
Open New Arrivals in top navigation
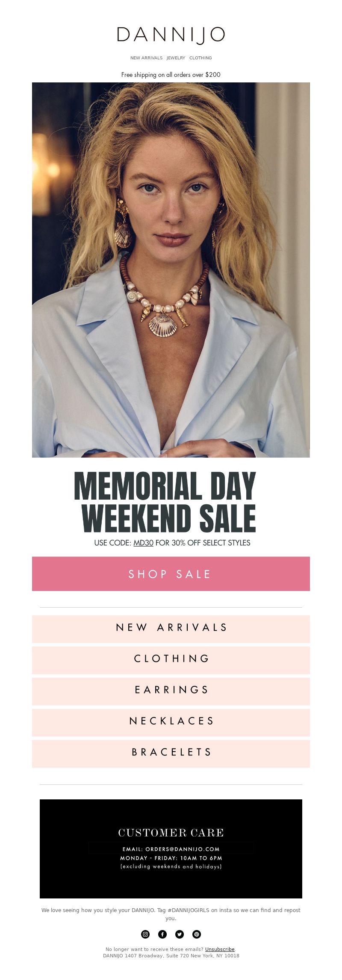[146, 58]
